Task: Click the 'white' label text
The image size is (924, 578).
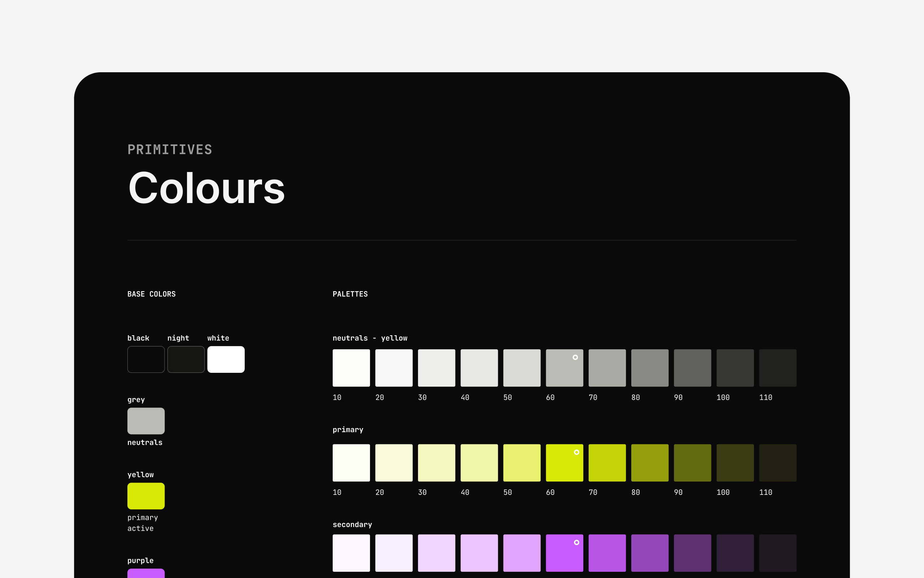Action: click(x=218, y=338)
